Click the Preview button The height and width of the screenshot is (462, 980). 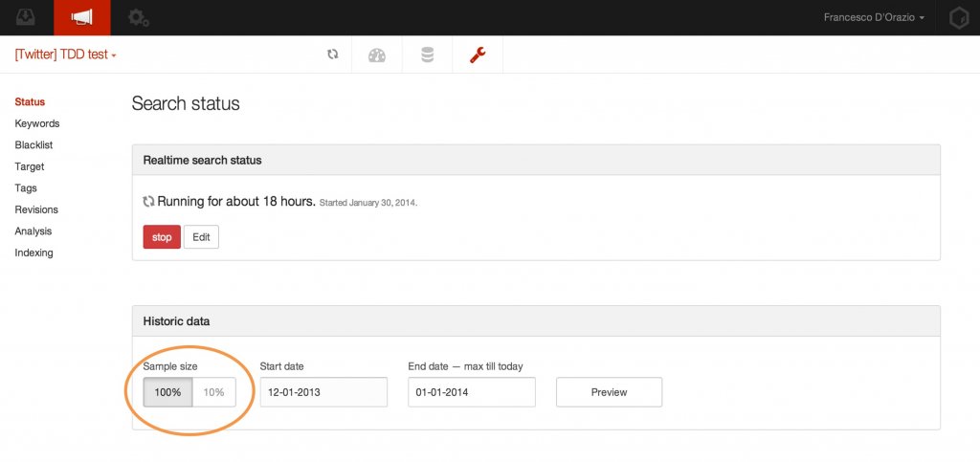point(609,392)
